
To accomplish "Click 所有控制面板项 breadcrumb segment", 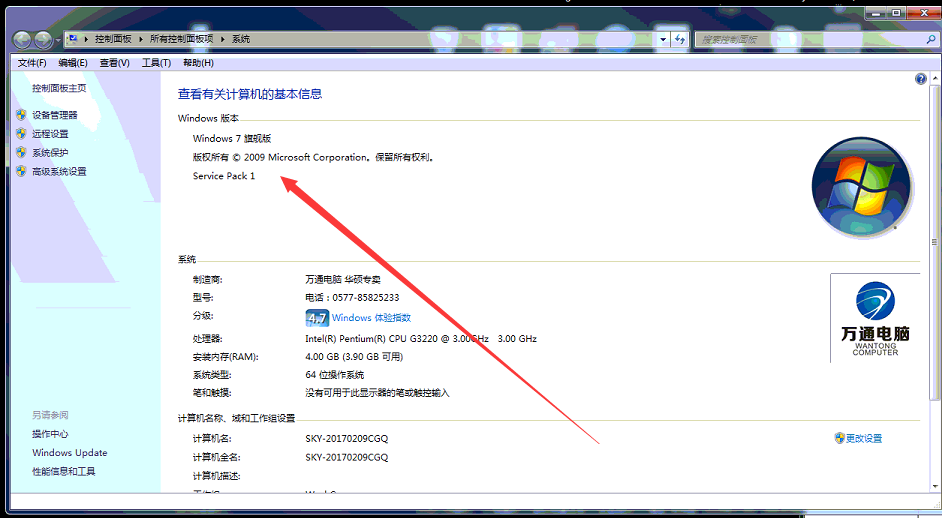I will point(181,39).
